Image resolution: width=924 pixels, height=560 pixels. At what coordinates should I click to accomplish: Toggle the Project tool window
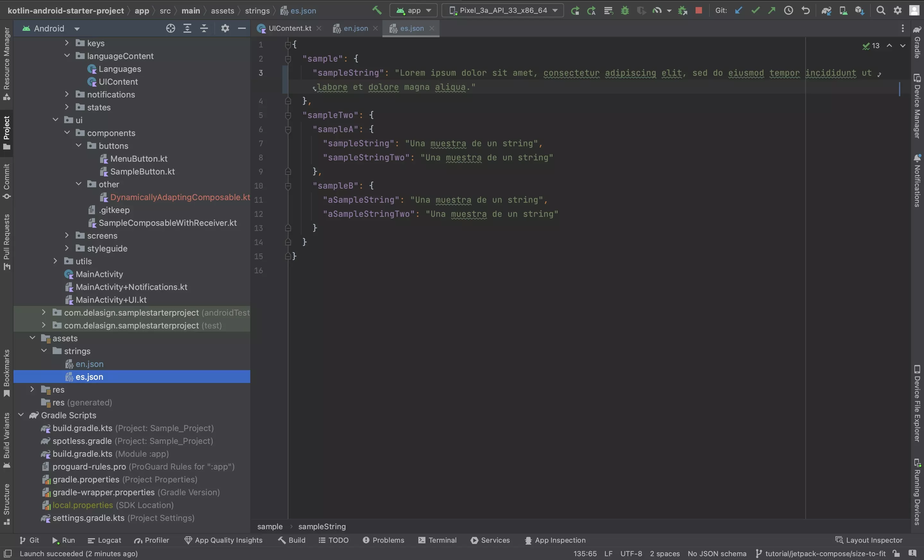[x=6, y=133]
